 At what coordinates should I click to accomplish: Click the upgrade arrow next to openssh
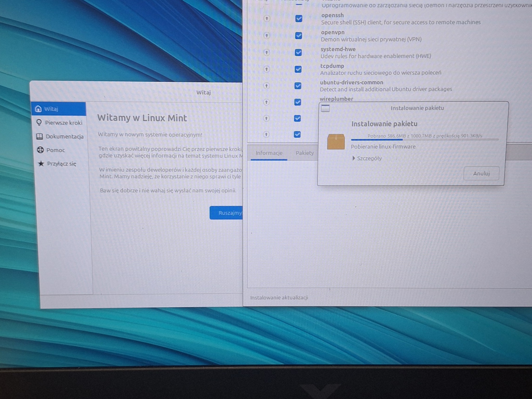click(x=267, y=19)
